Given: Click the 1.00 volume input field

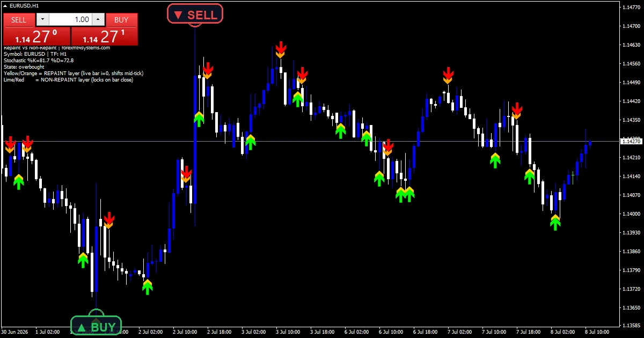Looking at the screenshot, I should pyautogui.click(x=70, y=20).
